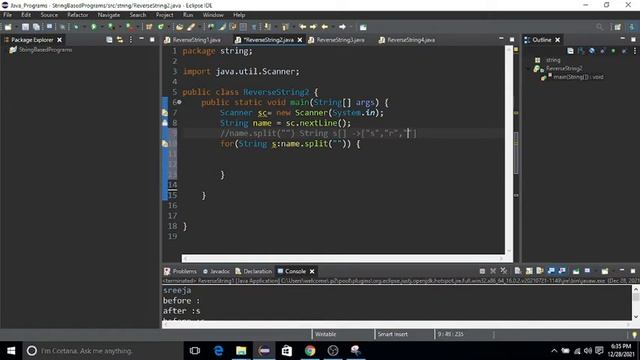The image size is (640, 360).
Task: Click the Windows Start button
Action: click(x=11, y=351)
